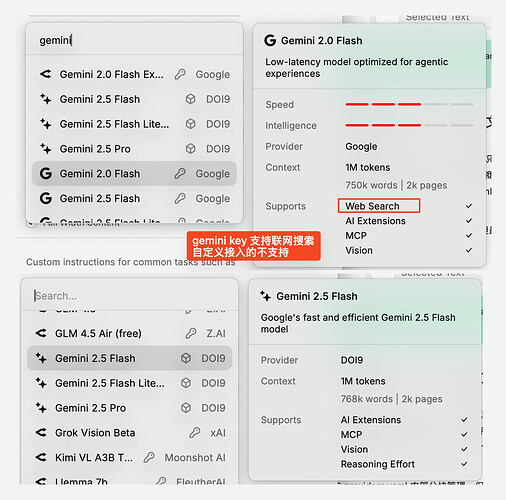This screenshot has width=506, height=500.
Task: Click MCP in Gemini 2.5 Flash panel
Action: (351, 434)
